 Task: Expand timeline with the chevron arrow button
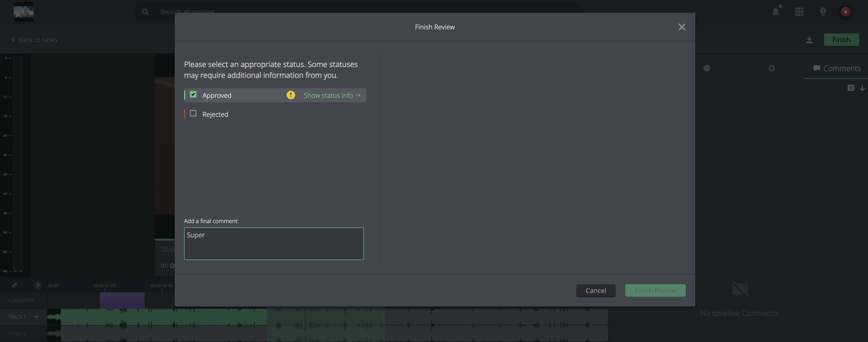coord(38,285)
